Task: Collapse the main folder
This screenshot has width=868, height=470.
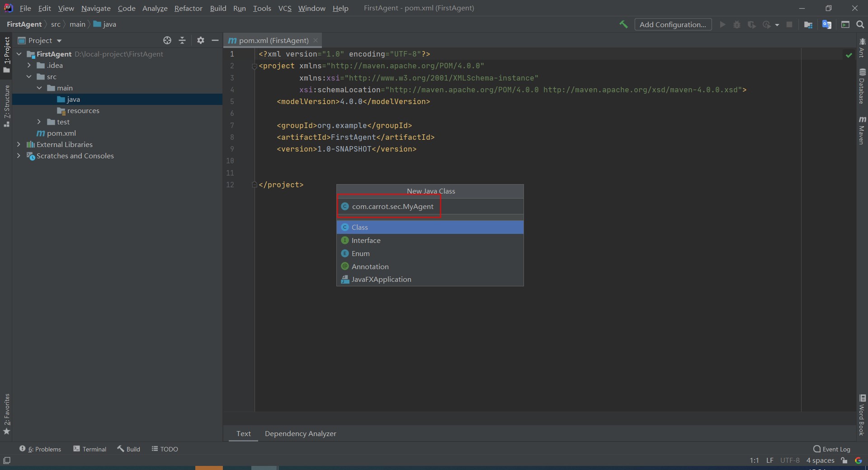Action: point(39,88)
